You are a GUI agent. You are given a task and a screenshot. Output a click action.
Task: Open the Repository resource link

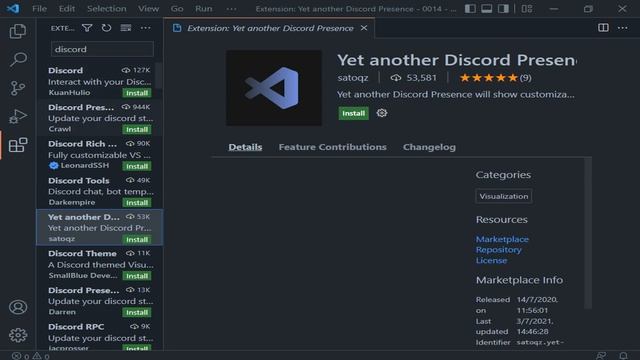click(x=498, y=249)
